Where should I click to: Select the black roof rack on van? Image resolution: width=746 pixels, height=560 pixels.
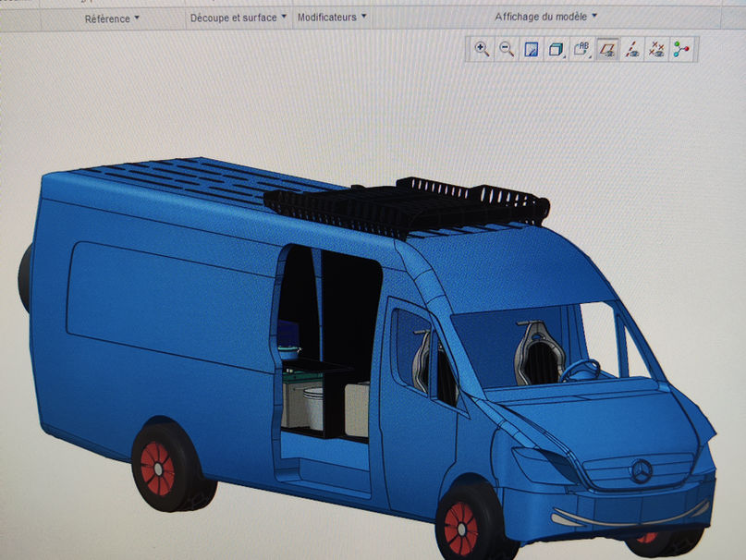click(407, 207)
